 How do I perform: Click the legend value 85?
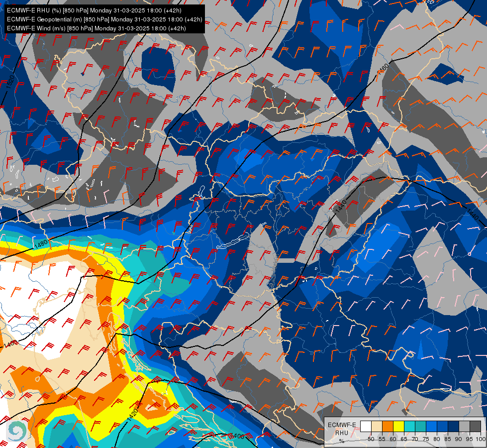pos(448,439)
